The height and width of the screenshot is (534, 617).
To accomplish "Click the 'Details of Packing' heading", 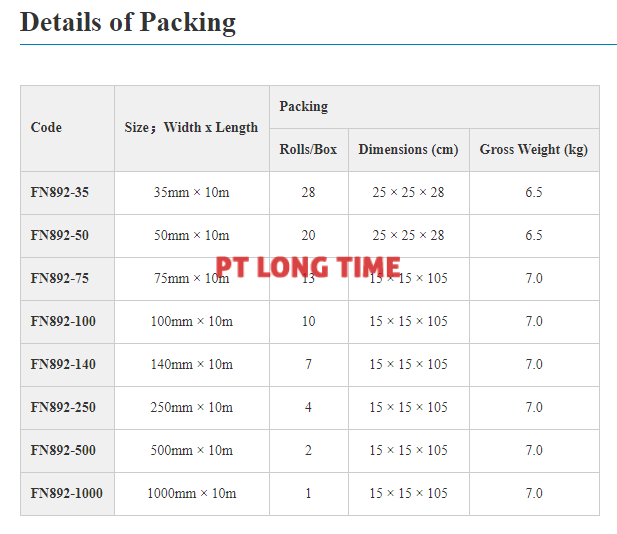I will point(128,22).
